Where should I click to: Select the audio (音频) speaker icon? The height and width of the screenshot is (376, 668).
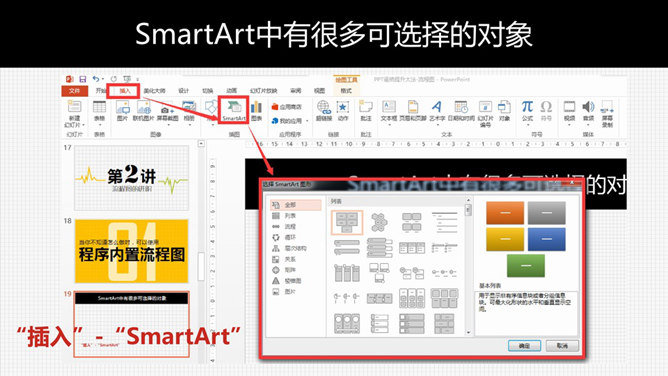pyautogui.click(x=588, y=111)
